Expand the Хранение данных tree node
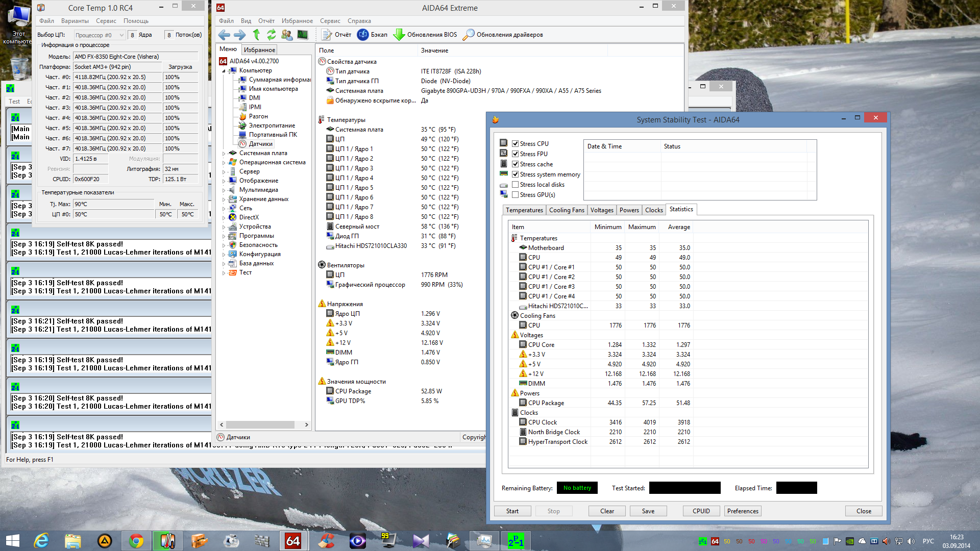 point(224,199)
